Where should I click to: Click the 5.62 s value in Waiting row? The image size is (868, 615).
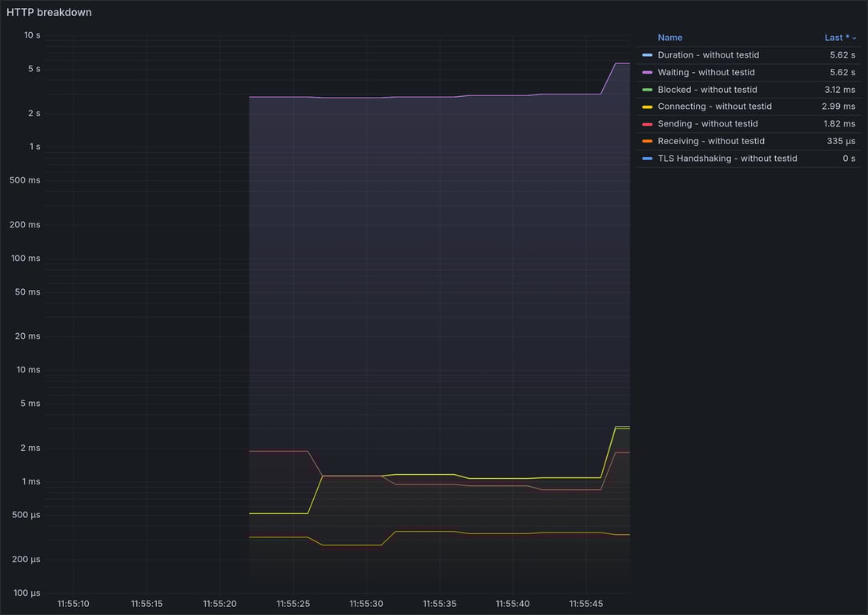[x=842, y=72]
